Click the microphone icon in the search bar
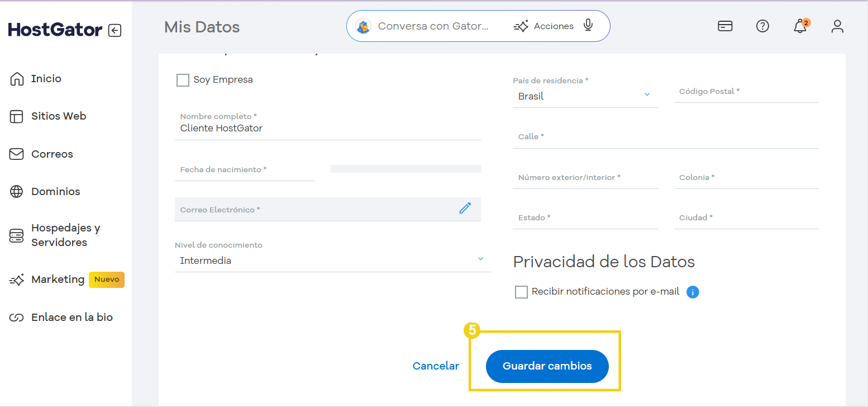Image resolution: width=868 pixels, height=407 pixels. 588,26
